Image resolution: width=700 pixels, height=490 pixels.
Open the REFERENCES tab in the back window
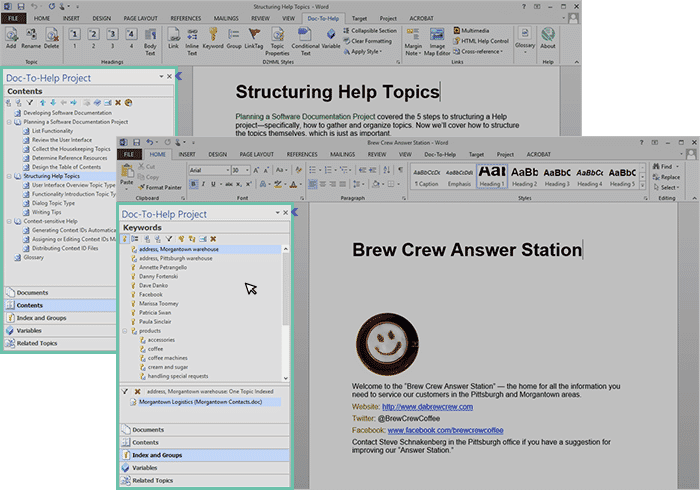[x=186, y=18]
